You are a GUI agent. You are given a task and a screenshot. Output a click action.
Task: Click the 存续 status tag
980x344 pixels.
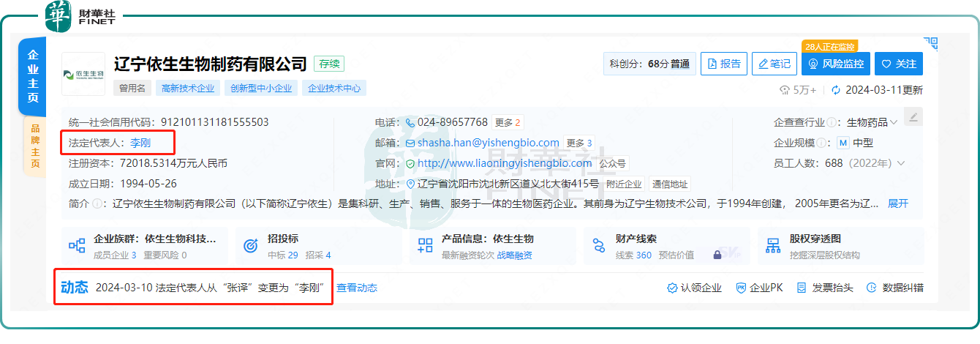click(328, 64)
